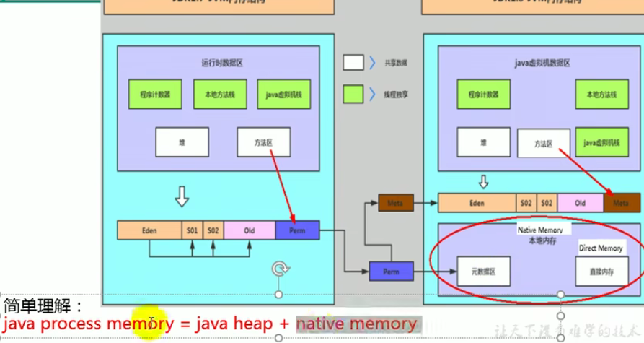Viewport: 644px width, 343px height.
Task: Click the white 共享数据 legend box
Action: pyautogui.click(x=353, y=63)
